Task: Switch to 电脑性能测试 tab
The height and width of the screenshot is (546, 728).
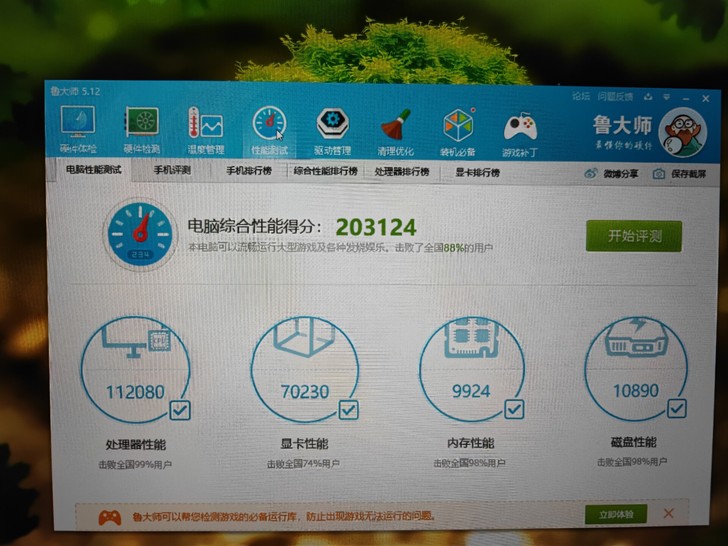Action: 93,169
